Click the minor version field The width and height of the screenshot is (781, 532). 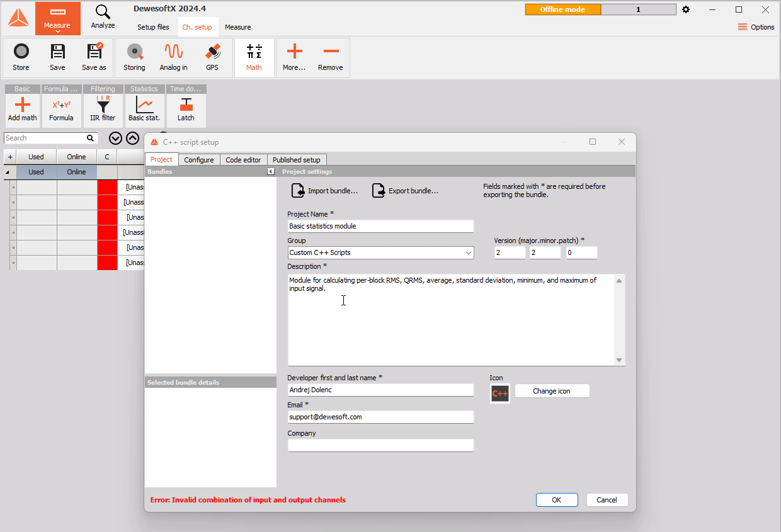[545, 252]
